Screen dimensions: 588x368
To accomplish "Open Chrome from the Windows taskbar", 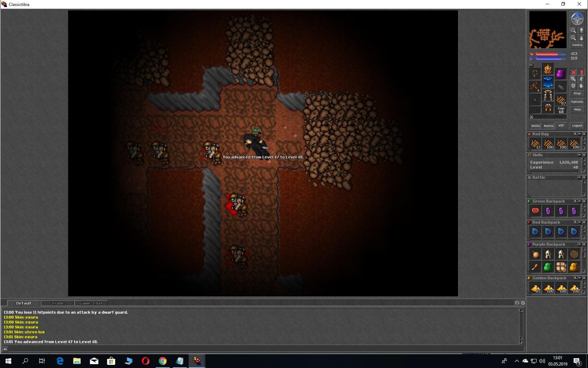I will coord(163,361).
